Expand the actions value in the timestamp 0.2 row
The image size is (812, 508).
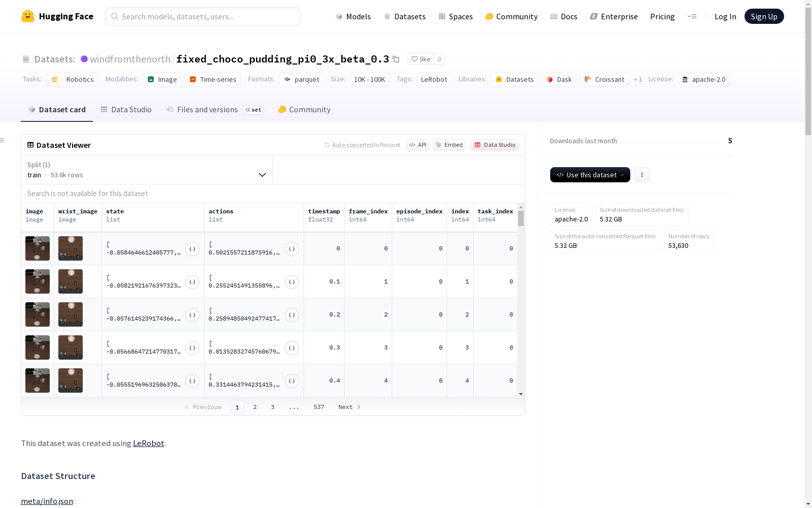[292, 315]
